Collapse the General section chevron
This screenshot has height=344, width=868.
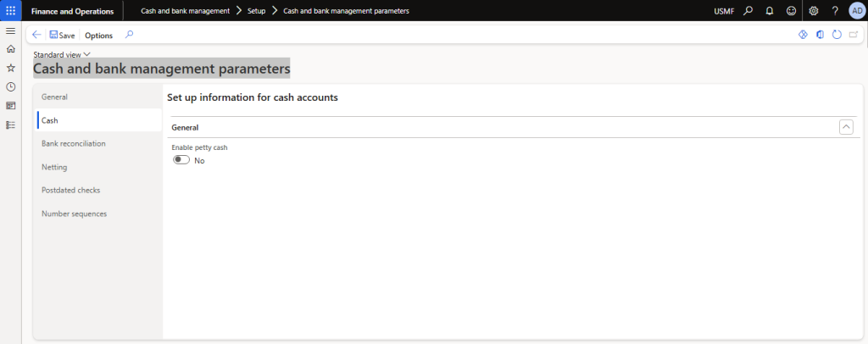pyautogui.click(x=845, y=127)
